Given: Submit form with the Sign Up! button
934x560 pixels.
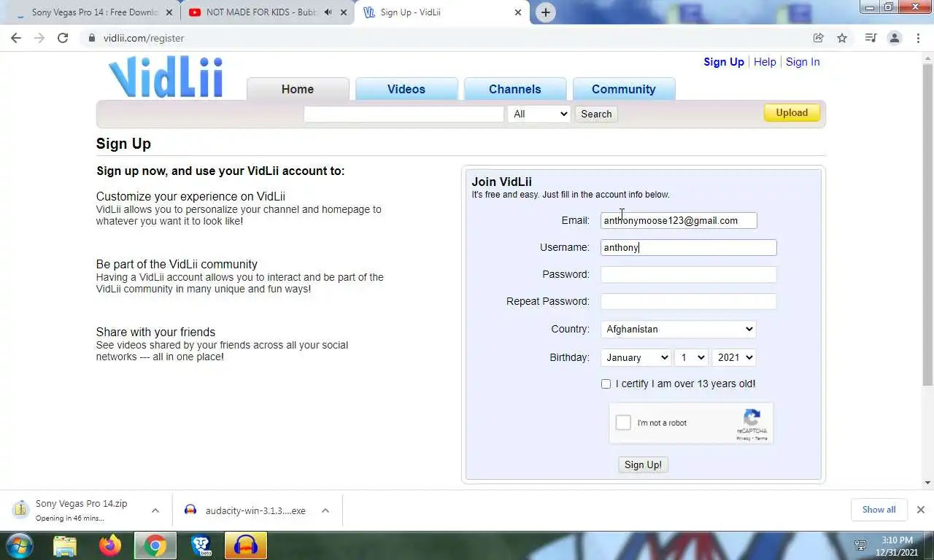Looking at the screenshot, I should pyautogui.click(x=643, y=464).
